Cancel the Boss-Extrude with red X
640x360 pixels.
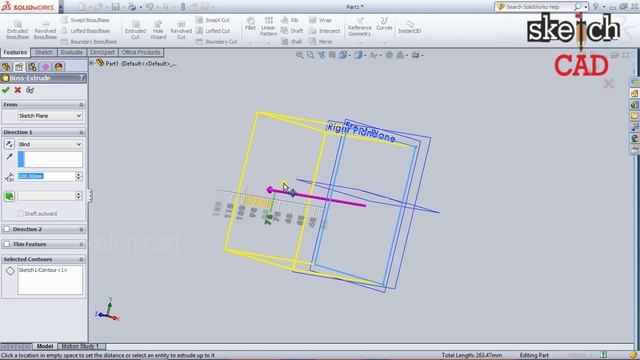point(18,90)
